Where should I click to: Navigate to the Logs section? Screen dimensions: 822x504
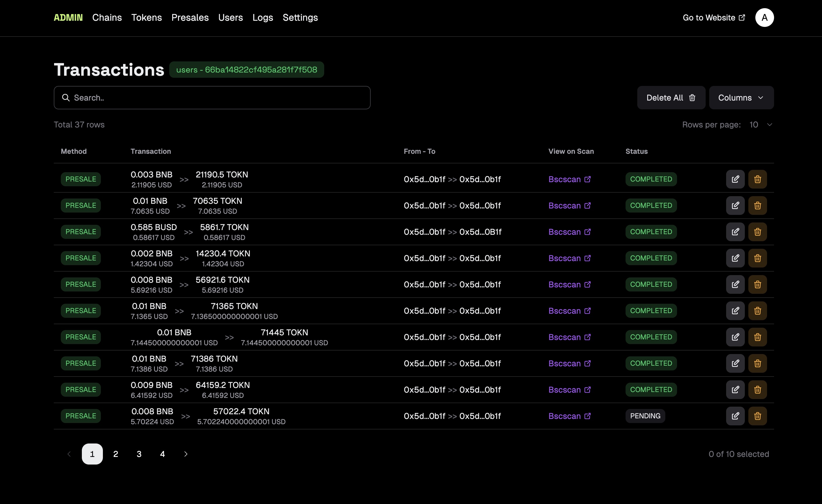click(x=263, y=17)
